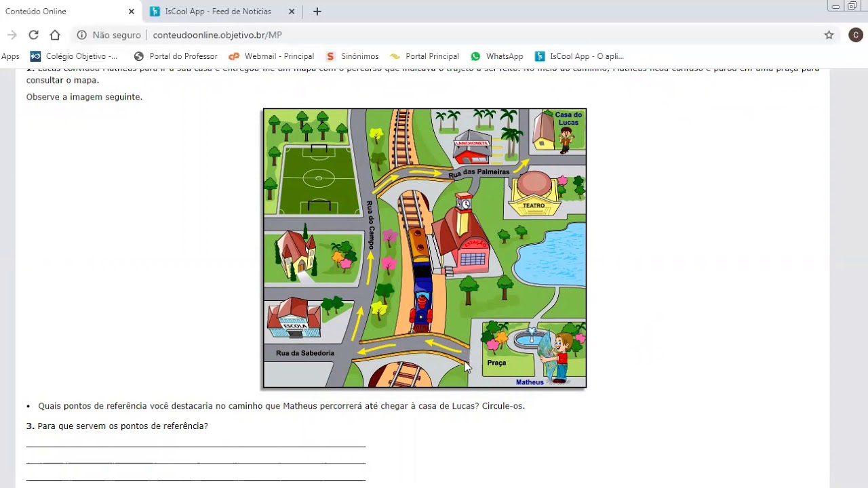Screen dimensions: 868x488
Task: Open IsCool App bookmark in bookmarks bar
Action: pos(579,56)
